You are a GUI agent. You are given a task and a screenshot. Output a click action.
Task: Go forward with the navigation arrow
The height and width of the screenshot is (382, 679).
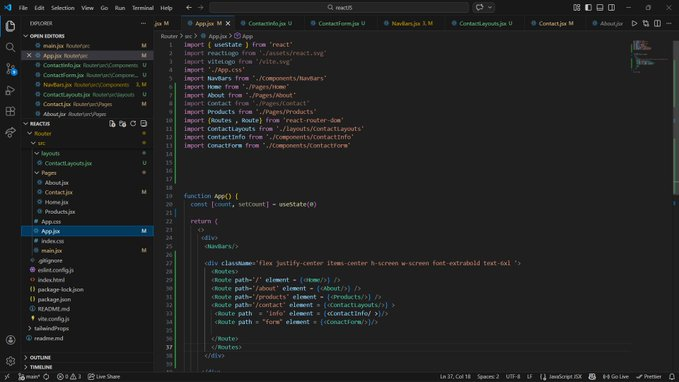point(200,7)
